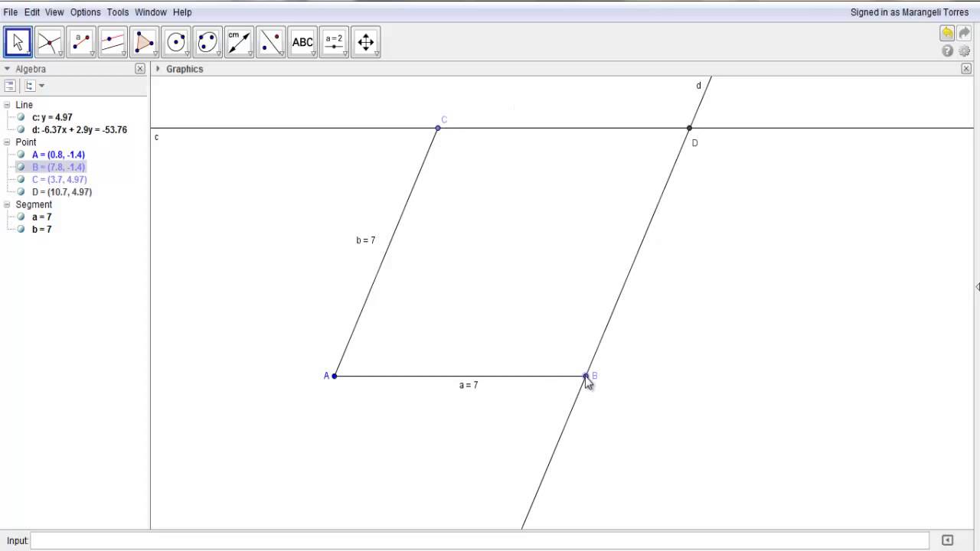Select the Intersect/New Point tool

(49, 42)
